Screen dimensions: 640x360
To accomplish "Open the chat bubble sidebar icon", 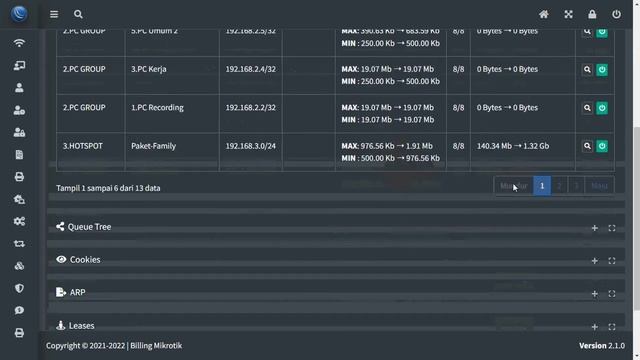I will (19, 311).
